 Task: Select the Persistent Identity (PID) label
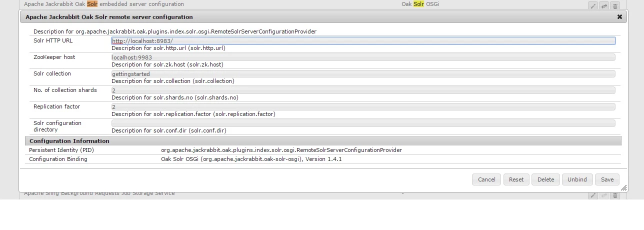(61, 150)
